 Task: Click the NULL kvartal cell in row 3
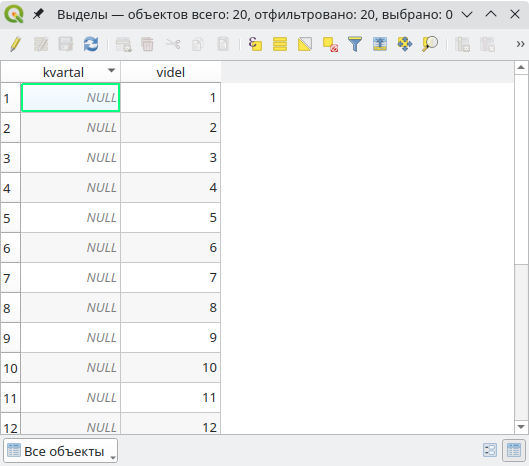pyautogui.click(x=71, y=158)
